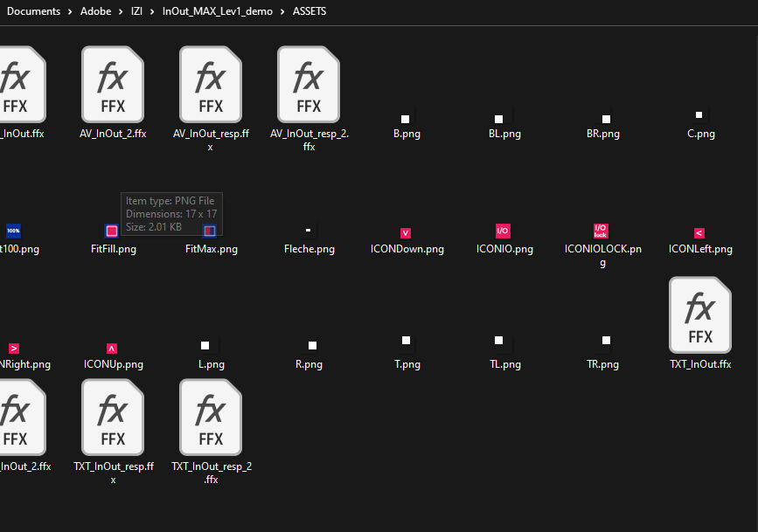Open the chevron after IZI
Image resolution: width=758 pixels, height=532 pixels.
click(152, 11)
